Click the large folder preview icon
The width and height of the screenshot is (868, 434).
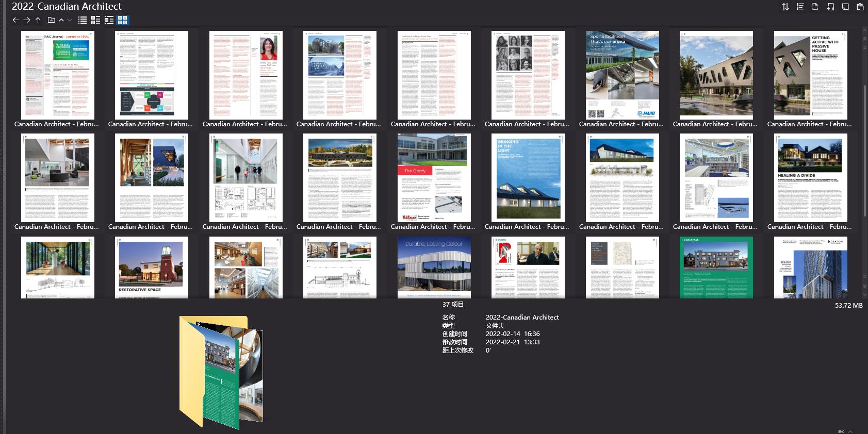(x=221, y=373)
